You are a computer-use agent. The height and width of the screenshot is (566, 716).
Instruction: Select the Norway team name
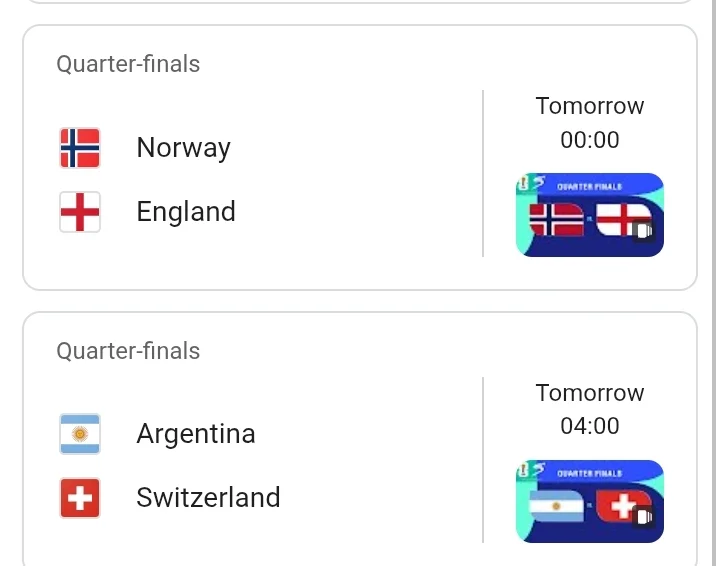click(184, 148)
